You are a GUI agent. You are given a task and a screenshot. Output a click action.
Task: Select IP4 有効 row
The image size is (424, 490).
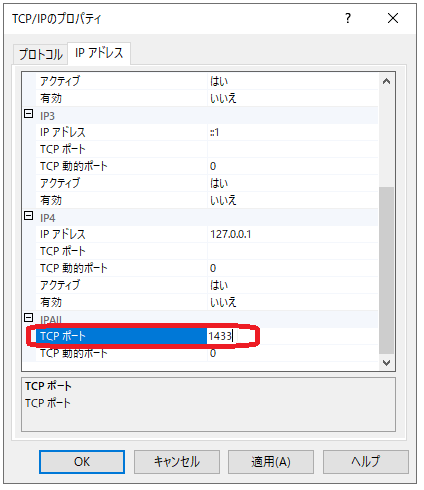coord(207,302)
